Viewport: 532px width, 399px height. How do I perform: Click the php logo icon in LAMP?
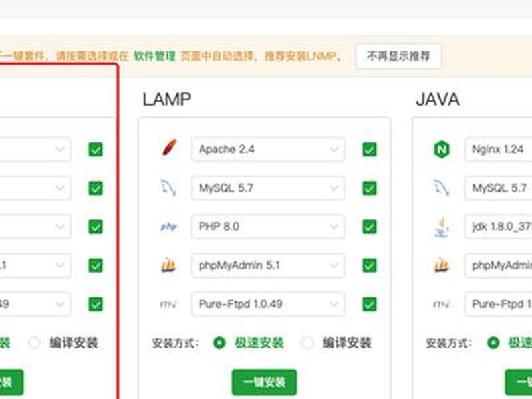tap(169, 227)
